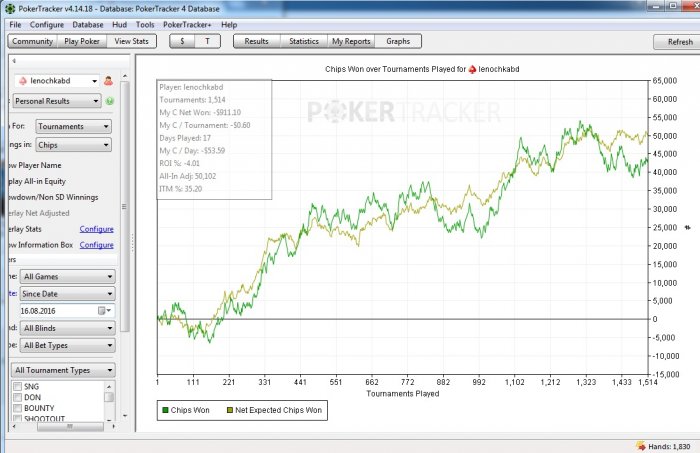
Task: Select the T tournament mode button
Action: pyautogui.click(x=207, y=42)
